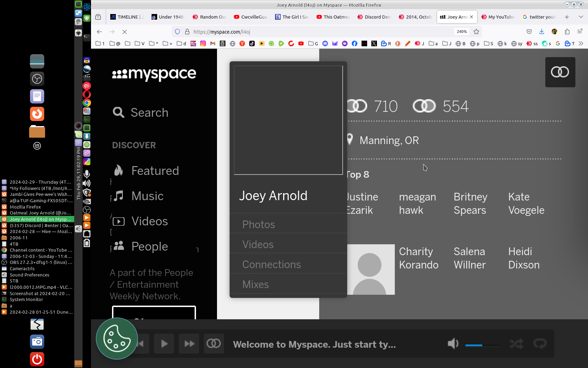The width and height of the screenshot is (588, 368).
Task: List all tabs dropdown arrow
Action: (581, 17)
